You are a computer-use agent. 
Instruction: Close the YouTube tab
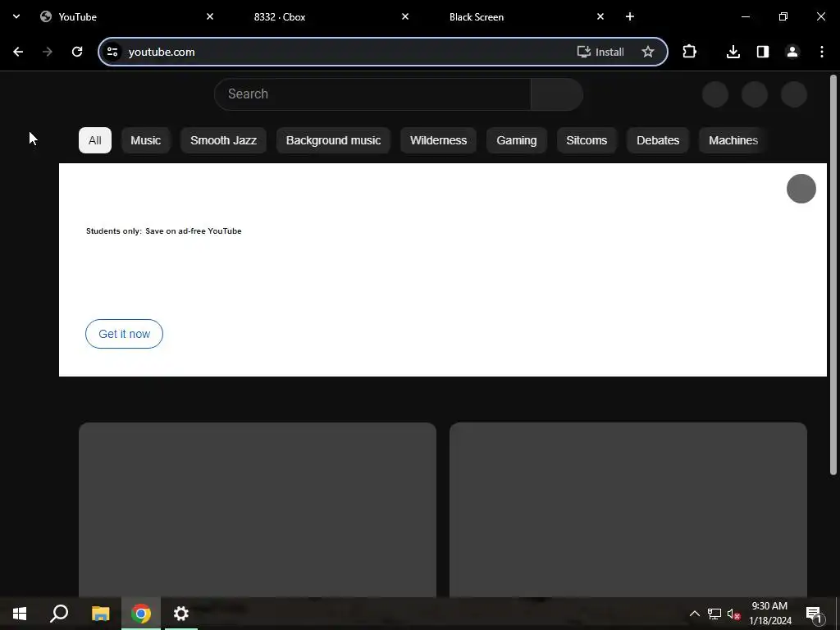[210, 16]
